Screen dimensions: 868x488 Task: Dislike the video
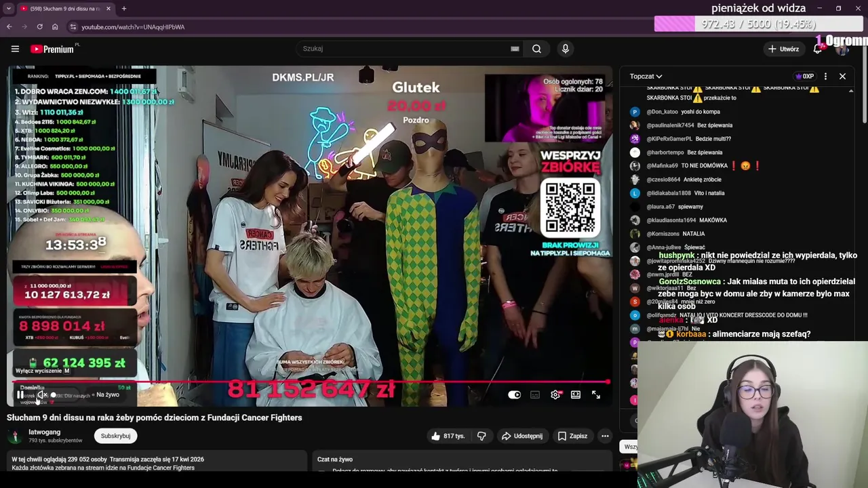pos(481,436)
